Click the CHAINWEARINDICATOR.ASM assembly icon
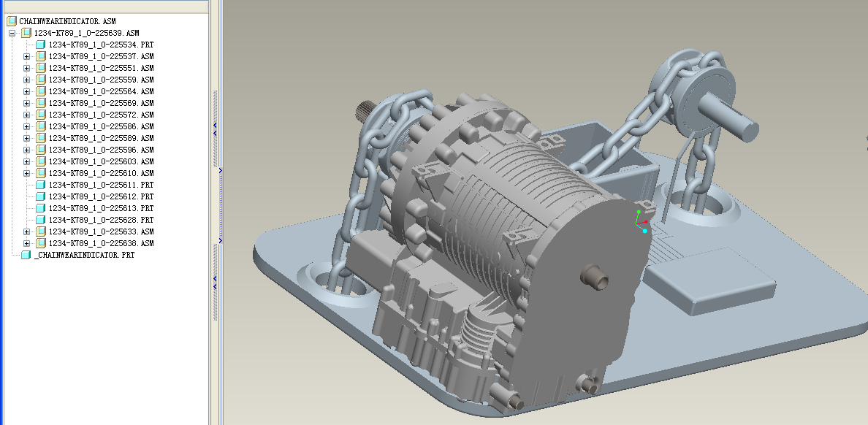 point(12,21)
